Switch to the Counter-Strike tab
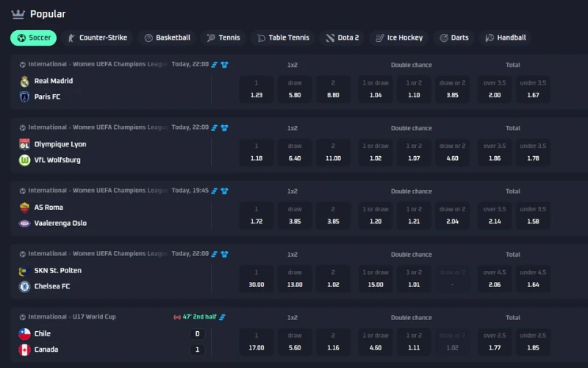588x368 pixels. coord(96,38)
